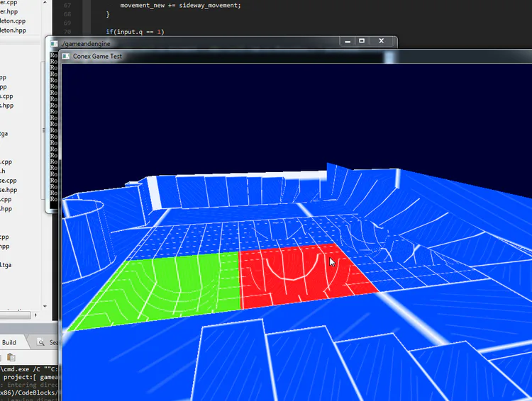Image resolution: width=532 pixels, height=401 pixels.
Task: Maximize the gameandengine console window
Action: 362,41
